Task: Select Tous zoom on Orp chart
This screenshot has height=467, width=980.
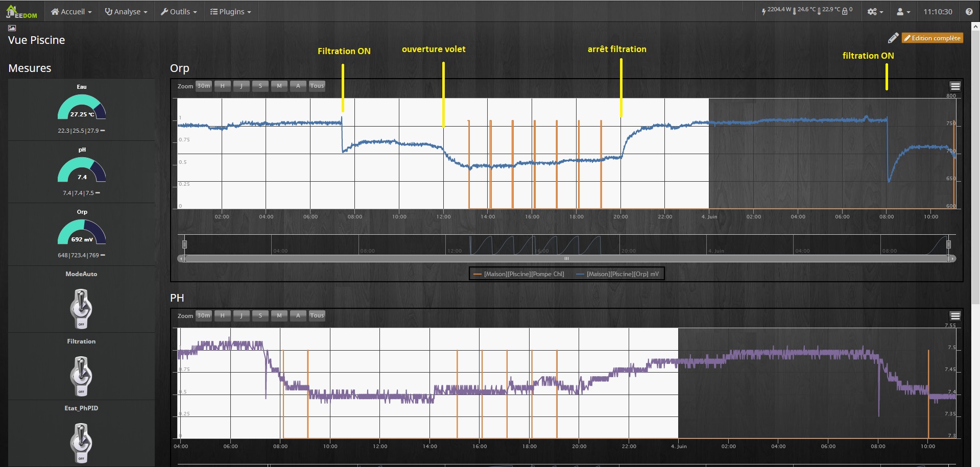Action: (317, 86)
